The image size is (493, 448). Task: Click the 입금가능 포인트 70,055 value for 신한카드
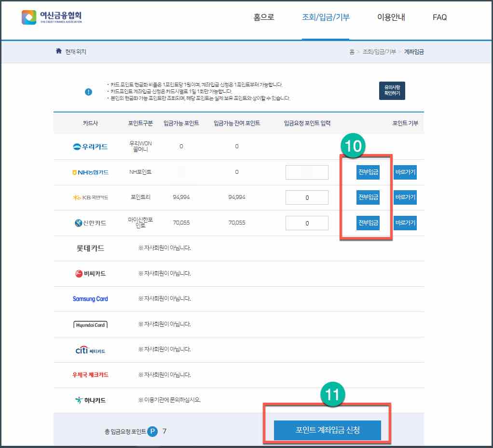pos(181,223)
